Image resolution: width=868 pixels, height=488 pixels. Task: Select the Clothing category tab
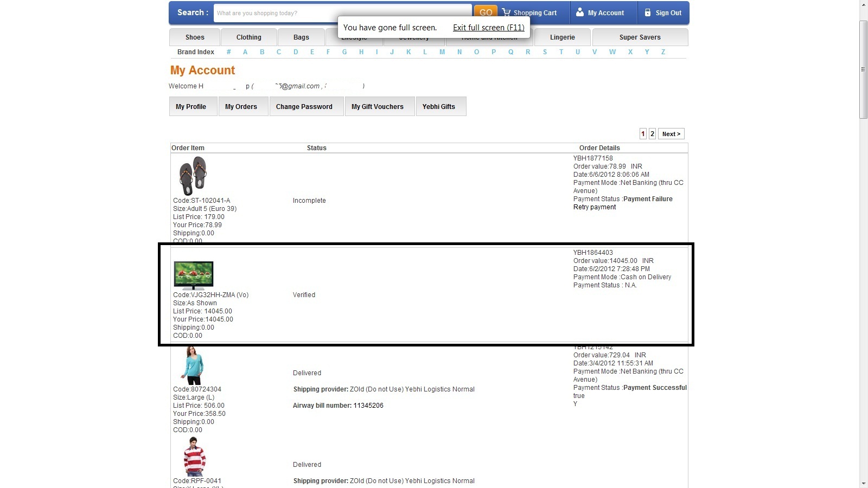248,37
